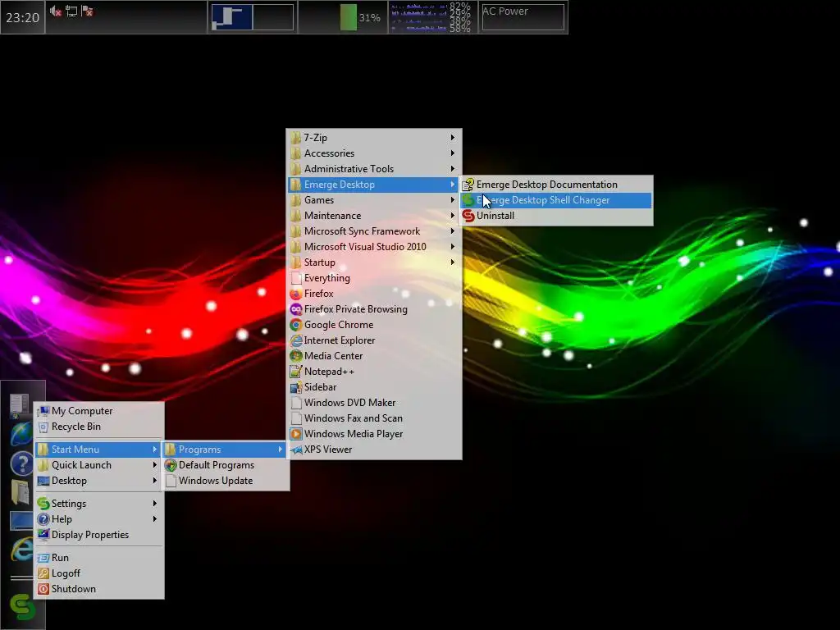Expand the 7-Zip folder
Image resolution: width=840 pixels, height=630 pixels.
tap(374, 138)
